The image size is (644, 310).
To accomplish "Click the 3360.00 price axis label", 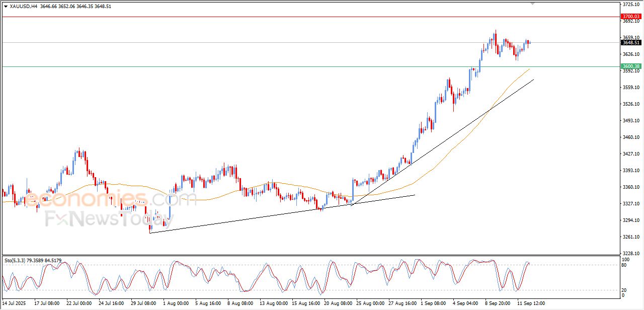I will [630, 187].
